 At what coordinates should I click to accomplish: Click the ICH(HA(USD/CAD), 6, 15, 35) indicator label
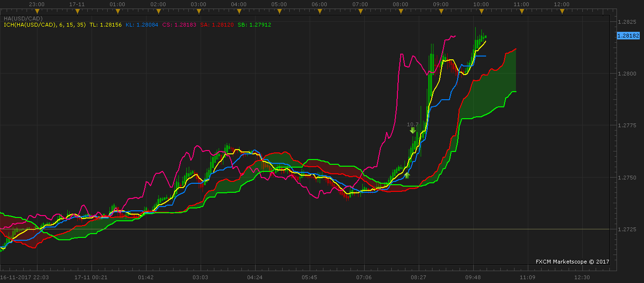point(45,24)
